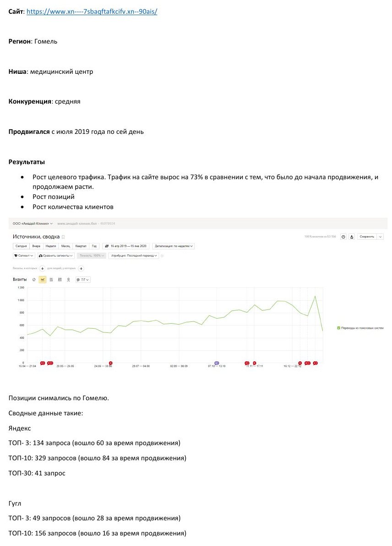Open the website link at the top
Screen dimensions: 392x546
click(92, 11)
